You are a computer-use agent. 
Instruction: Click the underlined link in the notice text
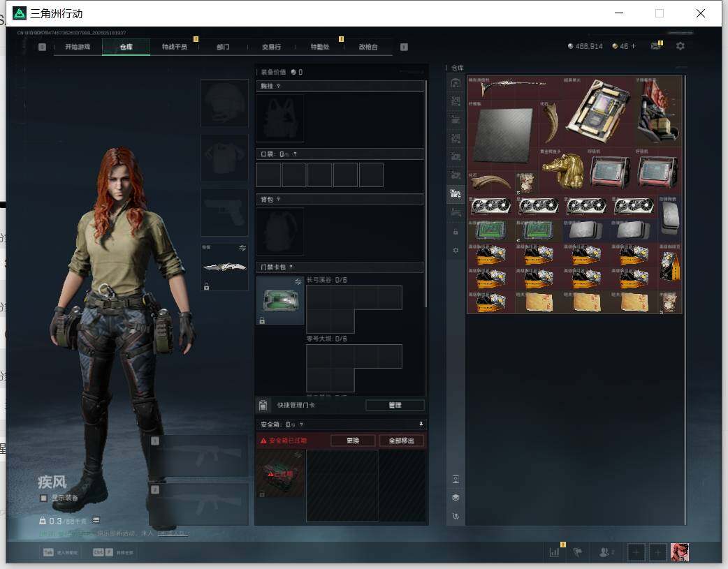point(173,533)
